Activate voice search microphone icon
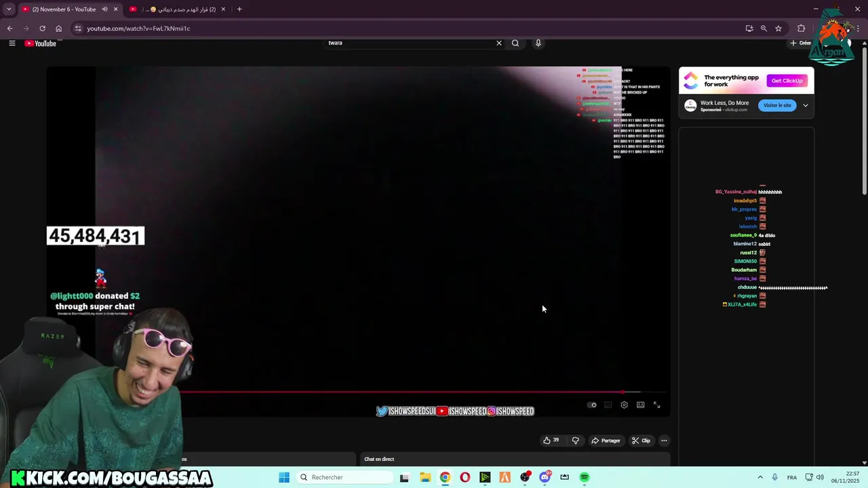 click(538, 43)
